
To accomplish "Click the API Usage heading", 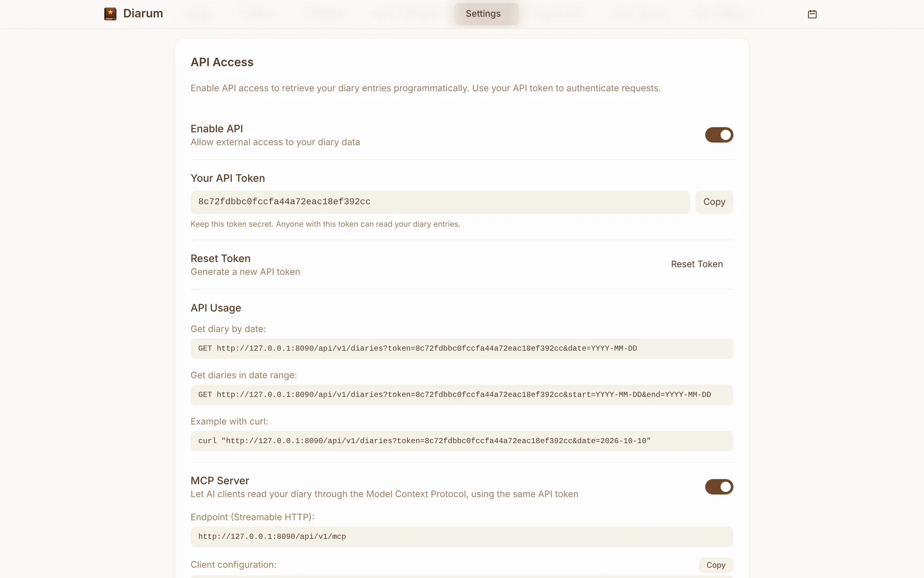I will coord(216,308).
